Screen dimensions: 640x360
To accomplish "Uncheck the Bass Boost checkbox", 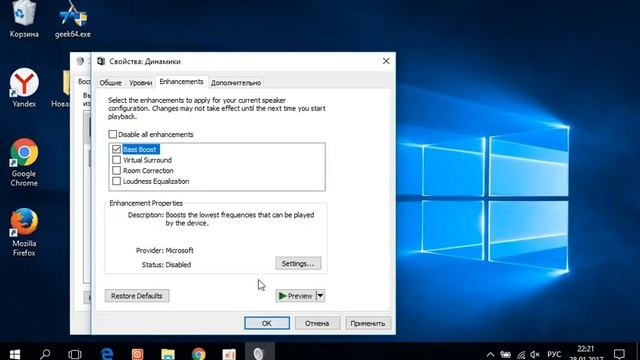I will pyautogui.click(x=116, y=149).
